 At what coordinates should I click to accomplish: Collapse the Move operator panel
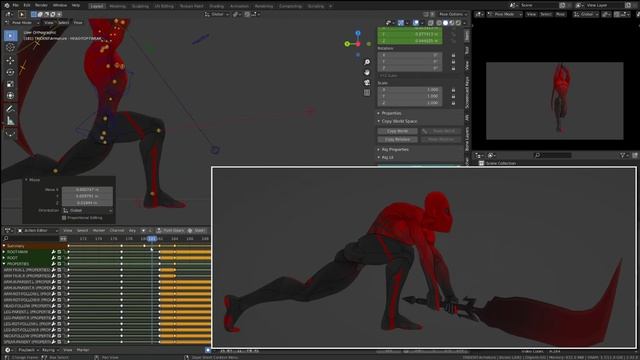point(27,180)
